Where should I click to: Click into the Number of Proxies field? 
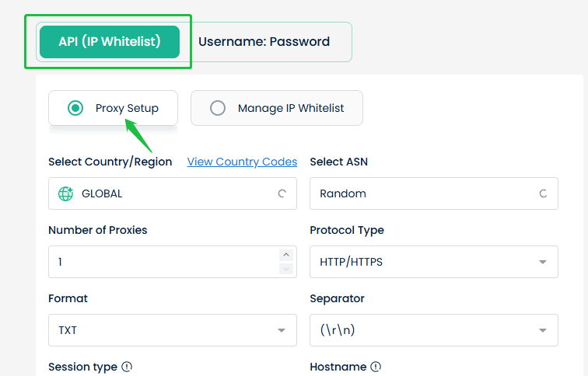pyautogui.click(x=164, y=262)
